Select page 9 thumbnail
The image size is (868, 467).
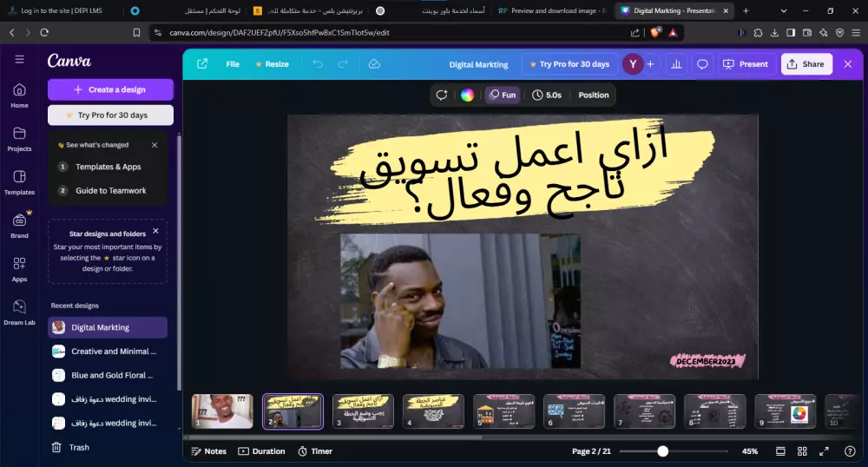click(785, 411)
